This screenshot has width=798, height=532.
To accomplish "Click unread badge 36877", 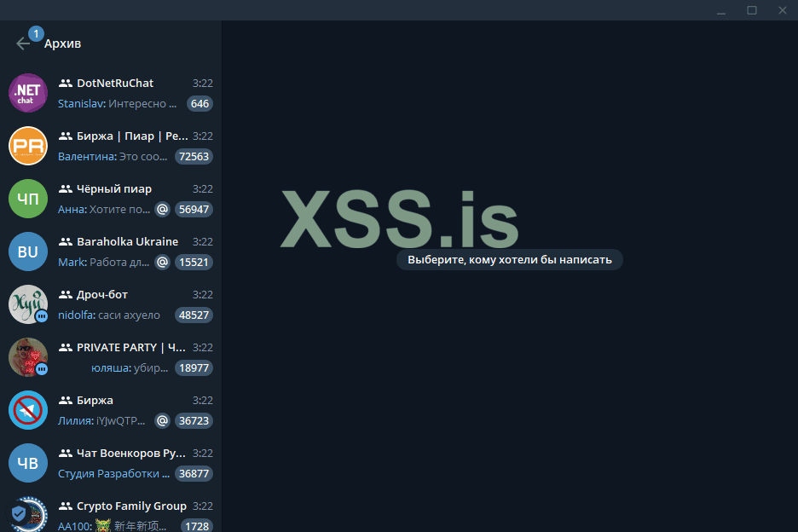I will point(194,474).
